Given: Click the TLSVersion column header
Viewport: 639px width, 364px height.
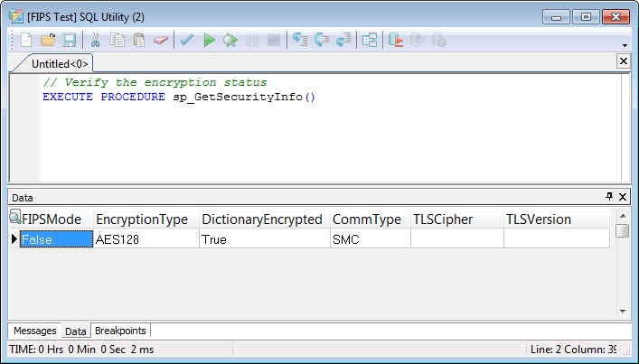Looking at the screenshot, I should (x=557, y=219).
